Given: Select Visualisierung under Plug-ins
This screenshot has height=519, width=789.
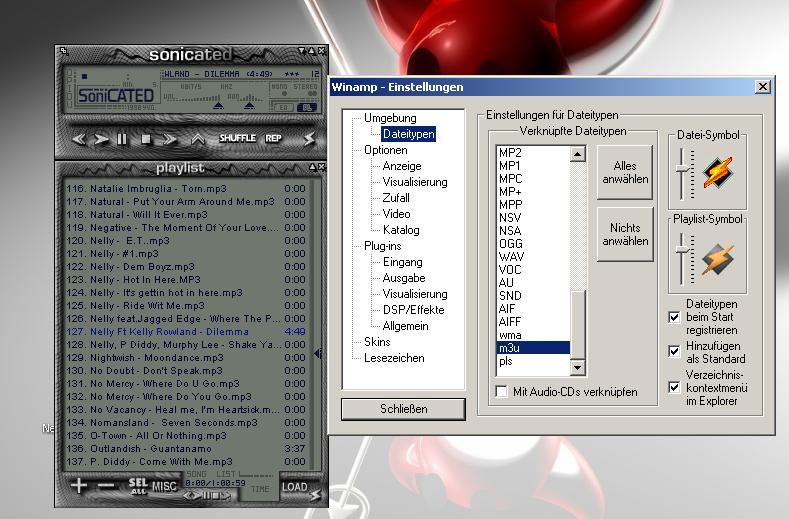Looking at the screenshot, I should point(415,294).
